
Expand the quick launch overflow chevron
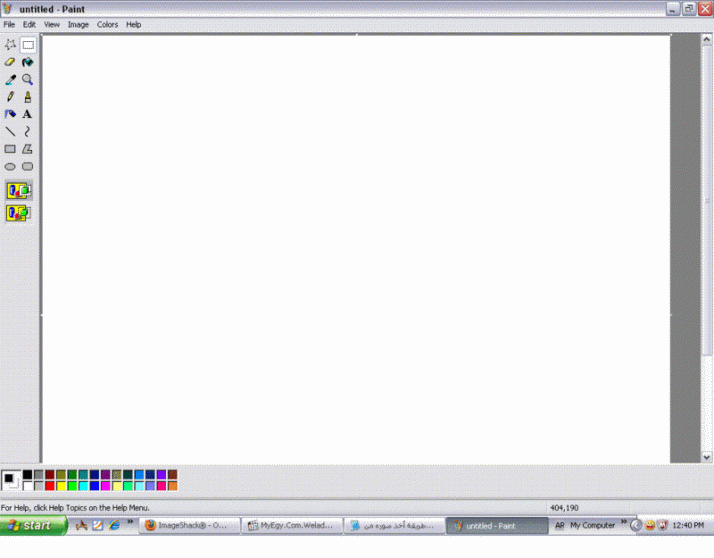coord(130,522)
